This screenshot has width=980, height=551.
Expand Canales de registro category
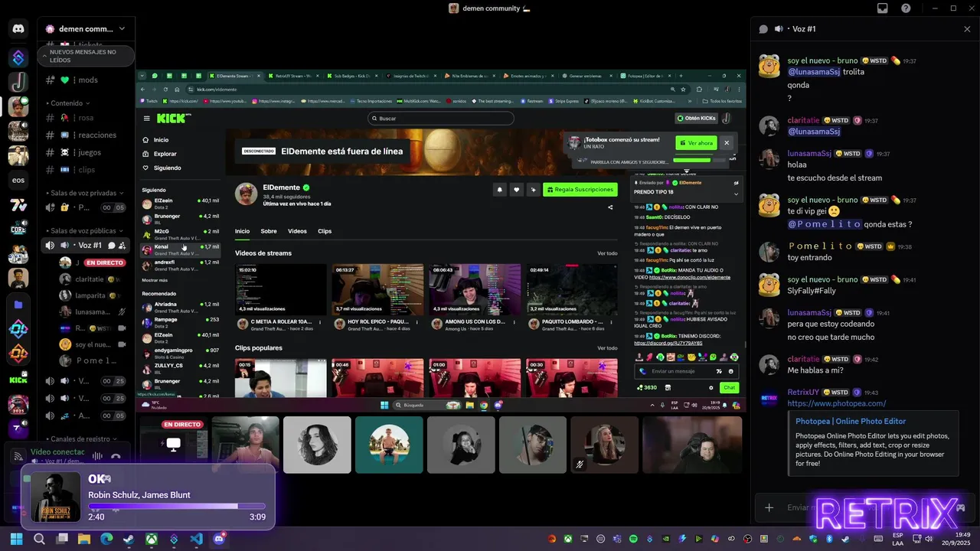(x=79, y=439)
